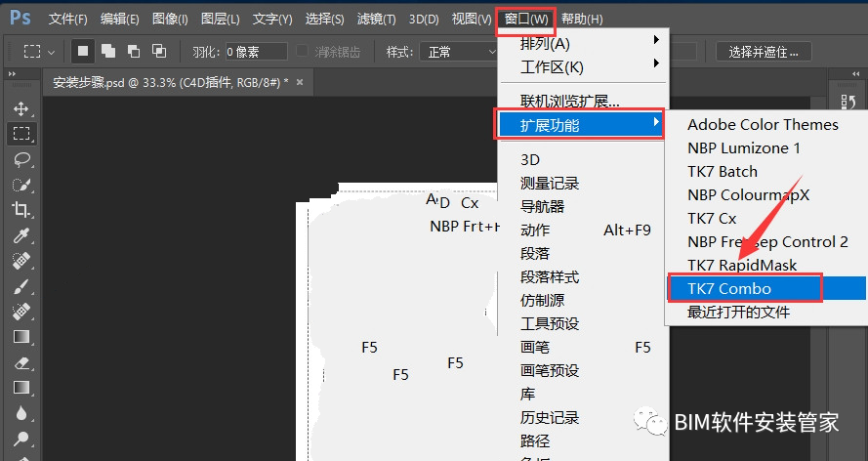Select the Eyedropper tool
This screenshot has width=868, height=461.
click(x=21, y=235)
